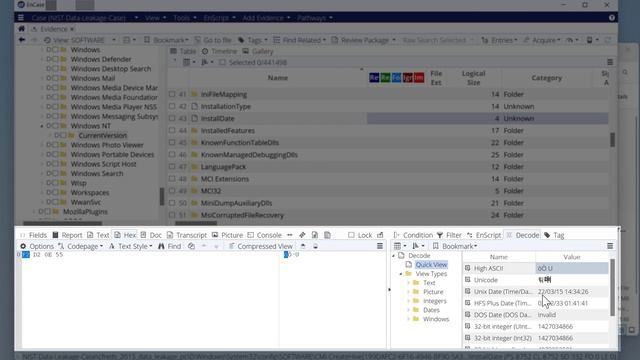The height and width of the screenshot is (360, 640).
Task: Open the Doc view tab
Action: (x=151, y=235)
